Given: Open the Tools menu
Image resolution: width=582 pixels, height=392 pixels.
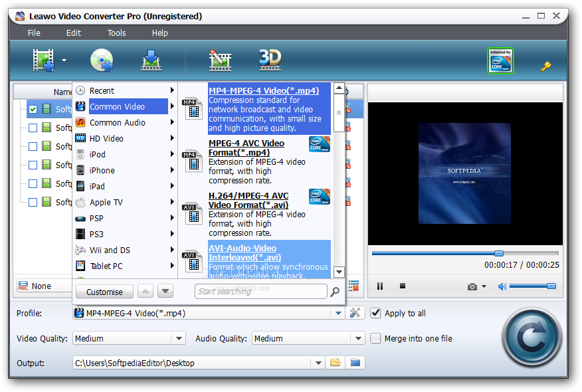Looking at the screenshot, I should pyautogui.click(x=116, y=33).
